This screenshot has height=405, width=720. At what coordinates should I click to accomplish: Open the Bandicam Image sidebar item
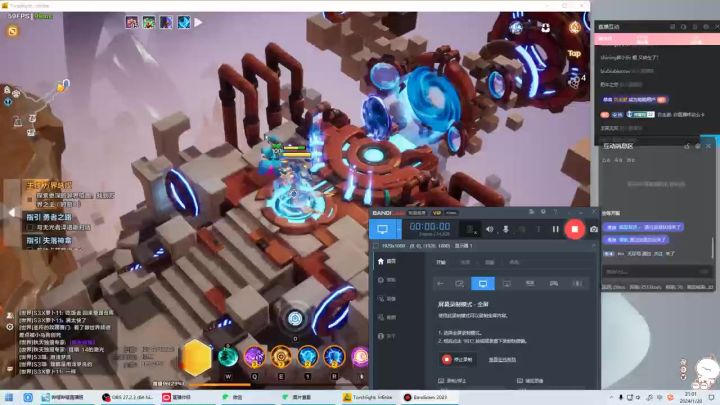(x=387, y=317)
